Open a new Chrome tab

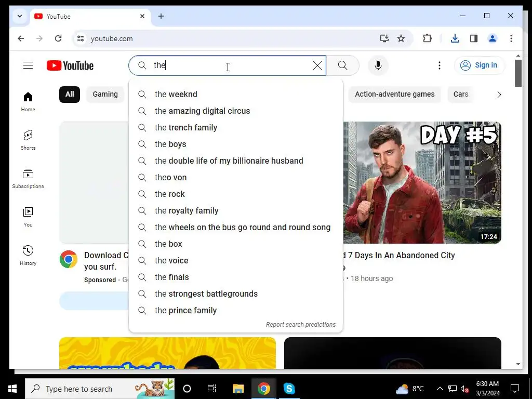pos(161,16)
